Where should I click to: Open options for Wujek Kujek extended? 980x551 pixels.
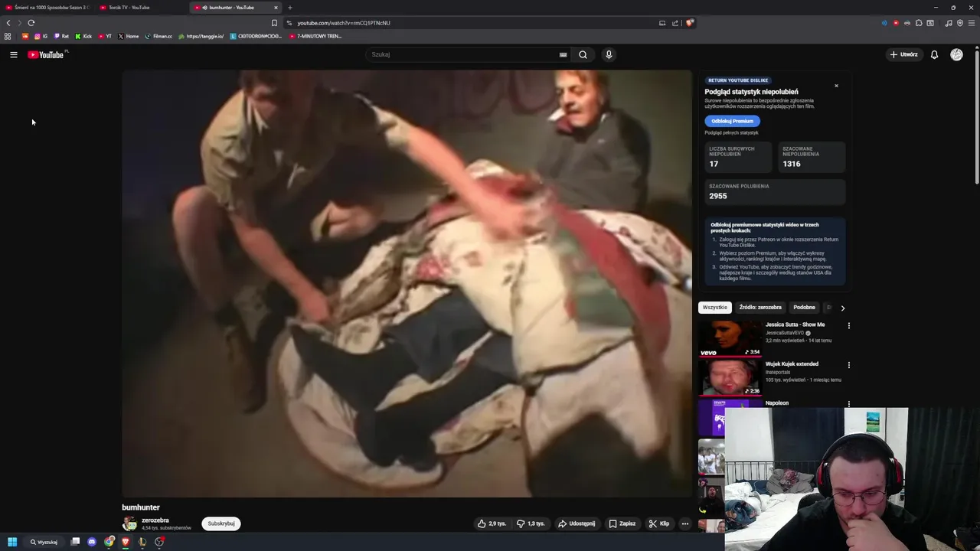848,365
